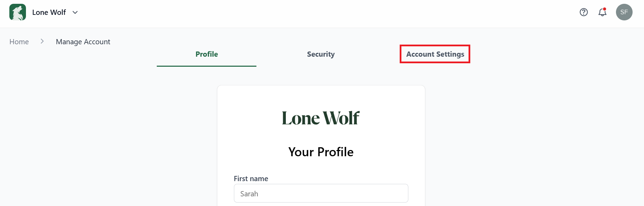Open the help question mark icon

584,12
